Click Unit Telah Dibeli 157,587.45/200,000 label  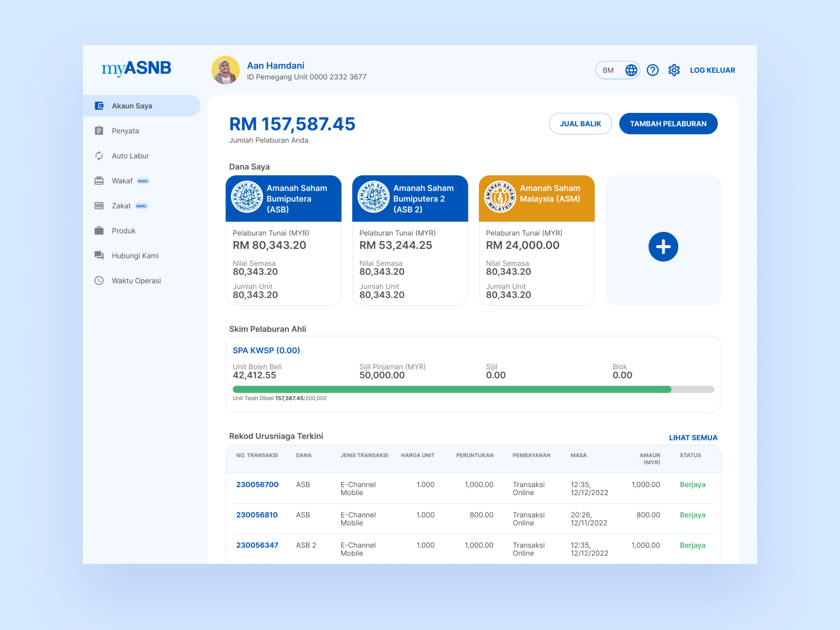coord(280,398)
